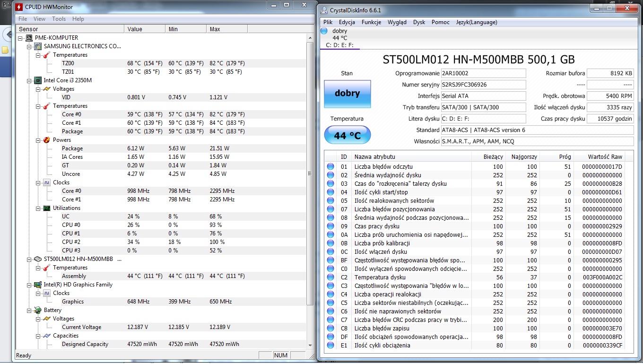The width and height of the screenshot is (643, 364).
Task: Open the Język(Language) menu
Action: (x=477, y=22)
